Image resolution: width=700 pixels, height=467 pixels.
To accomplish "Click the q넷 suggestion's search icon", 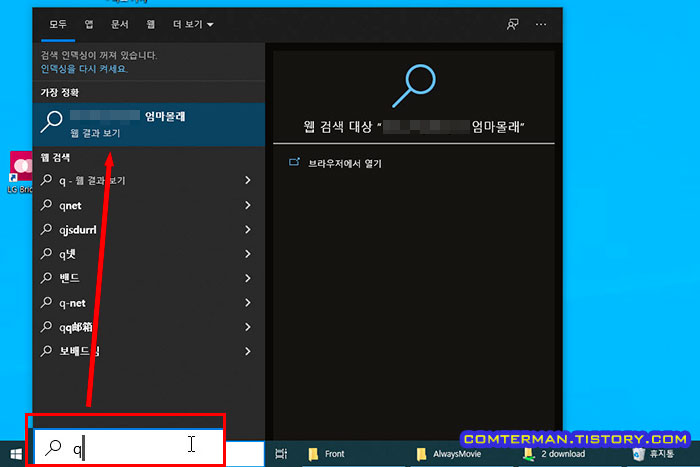I will click(46, 253).
